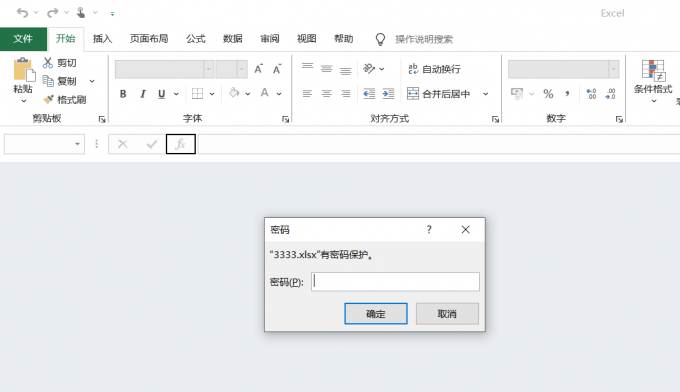Image resolution: width=680 pixels, height=392 pixels.
Task: Open the 字体 dialog launcher
Action: click(285, 119)
